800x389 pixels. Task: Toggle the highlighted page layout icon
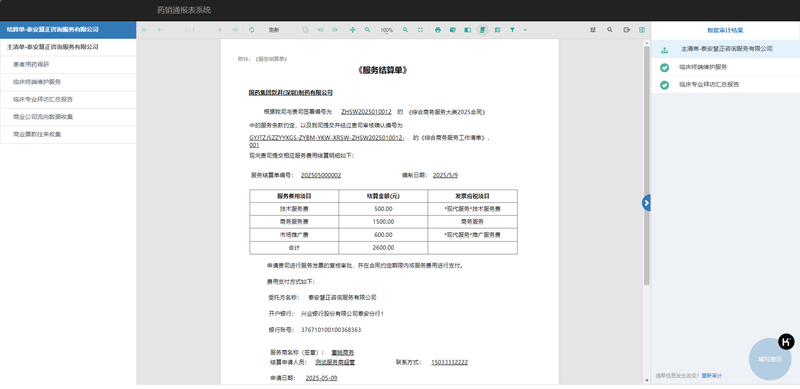483,30
